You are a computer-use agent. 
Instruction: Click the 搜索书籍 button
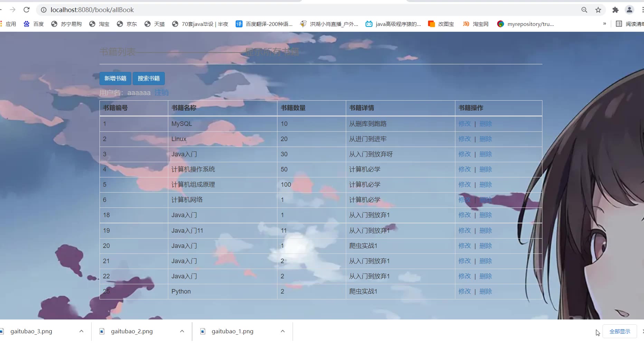point(149,78)
